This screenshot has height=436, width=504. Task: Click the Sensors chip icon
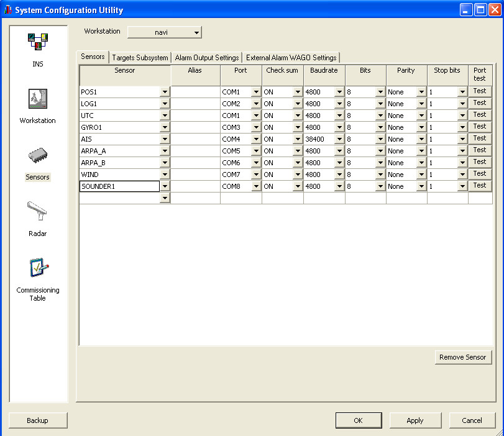click(x=38, y=156)
